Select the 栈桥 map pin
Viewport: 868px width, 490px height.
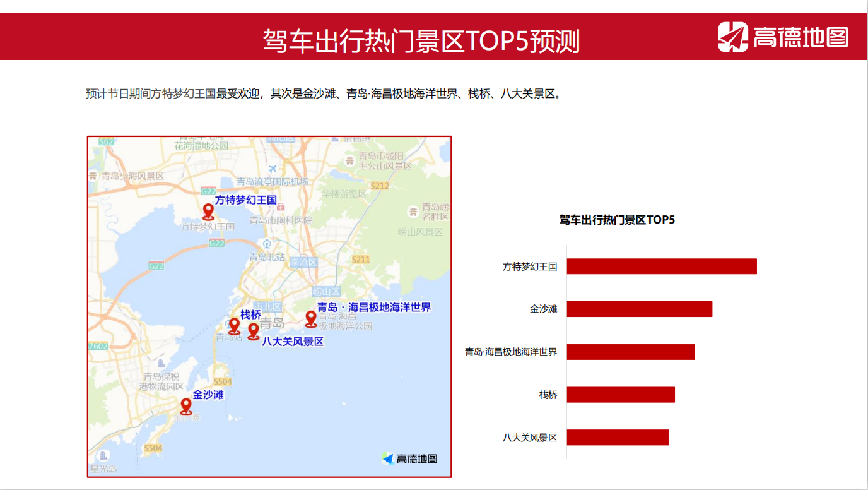234,326
